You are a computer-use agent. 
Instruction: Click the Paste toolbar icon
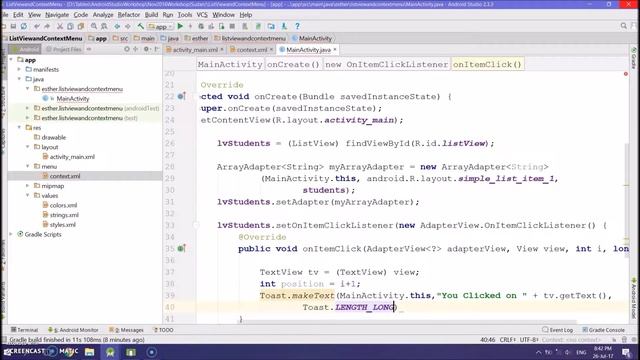coord(81,26)
